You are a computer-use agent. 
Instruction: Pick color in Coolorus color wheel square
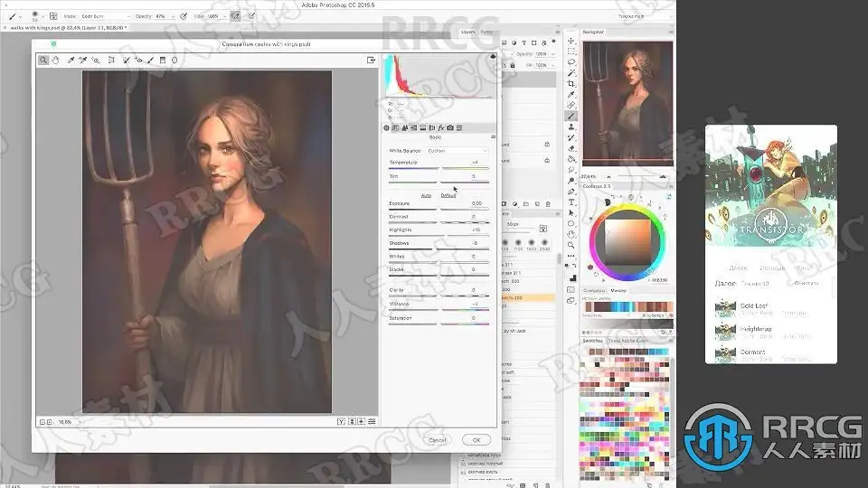[627, 243]
